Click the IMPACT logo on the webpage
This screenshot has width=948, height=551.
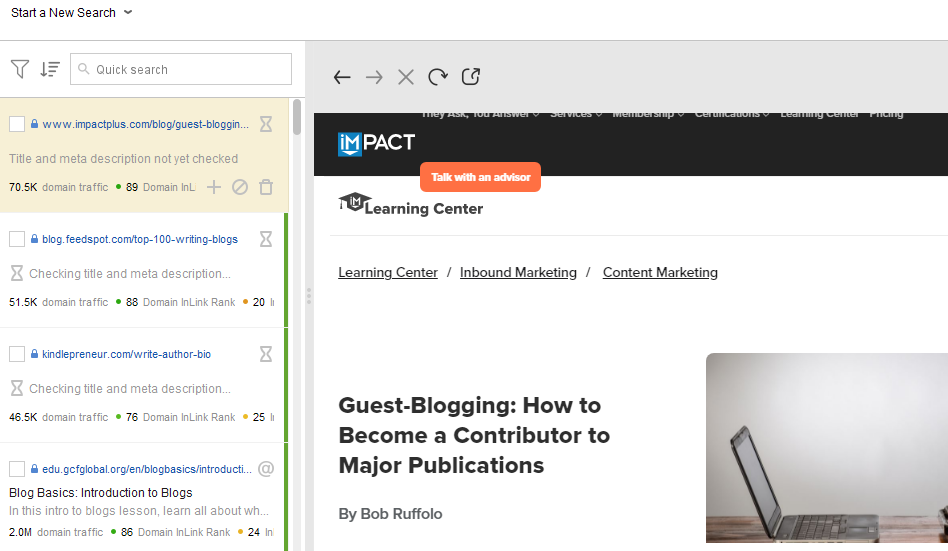pyautogui.click(x=376, y=143)
